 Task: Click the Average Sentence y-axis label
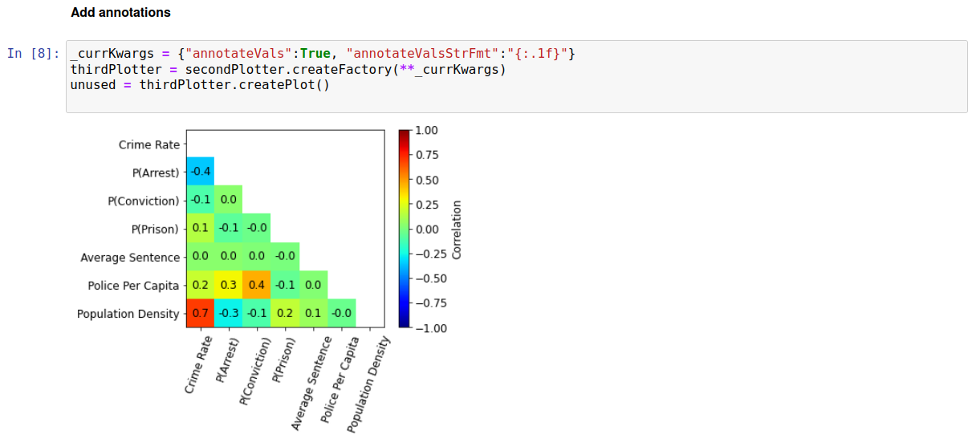coord(130,258)
